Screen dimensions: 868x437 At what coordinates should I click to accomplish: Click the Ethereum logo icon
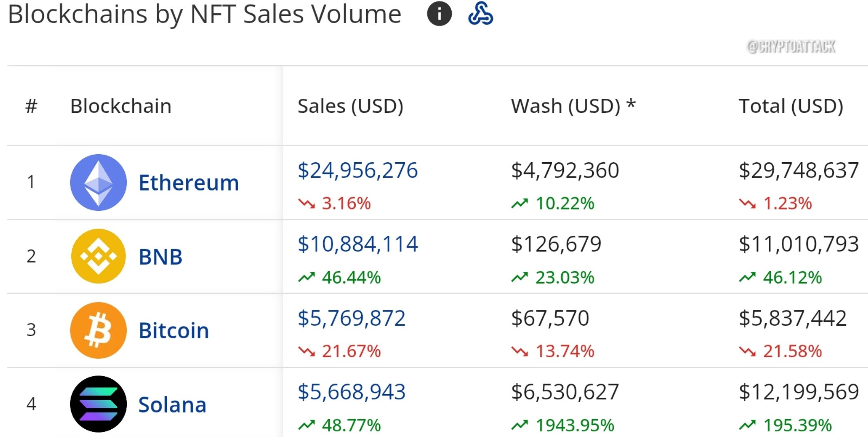click(x=98, y=182)
